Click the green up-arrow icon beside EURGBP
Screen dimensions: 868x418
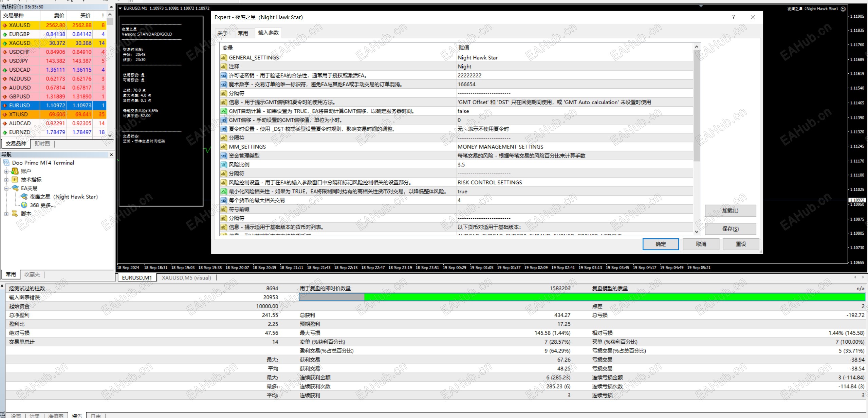click(x=5, y=34)
